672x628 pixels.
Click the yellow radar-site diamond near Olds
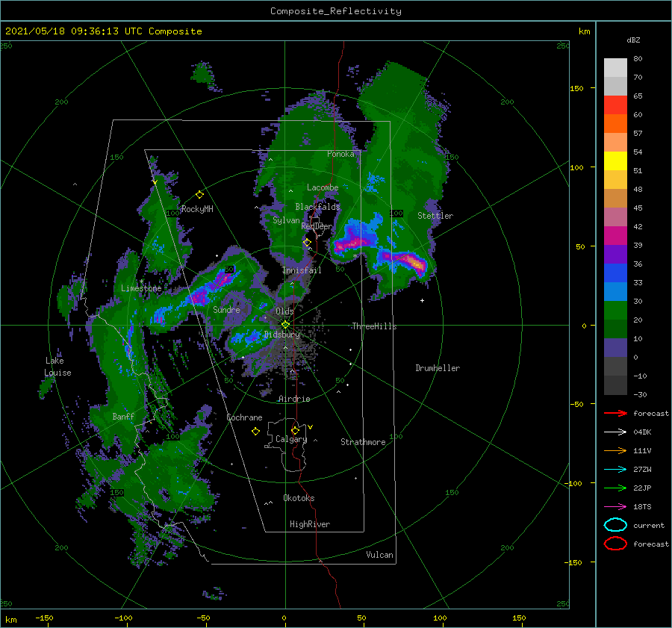tap(285, 325)
